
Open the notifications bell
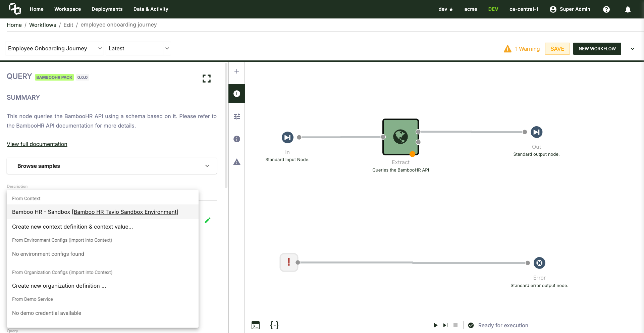628,9
